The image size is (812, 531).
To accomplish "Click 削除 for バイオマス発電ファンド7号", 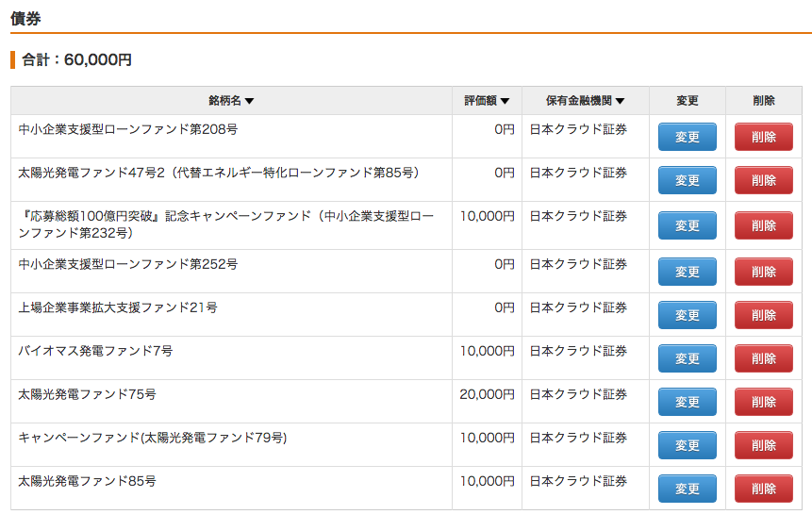I will [764, 358].
